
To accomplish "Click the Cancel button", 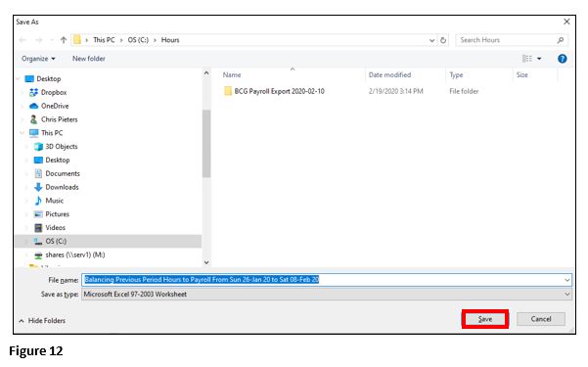I will click(541, 319).
